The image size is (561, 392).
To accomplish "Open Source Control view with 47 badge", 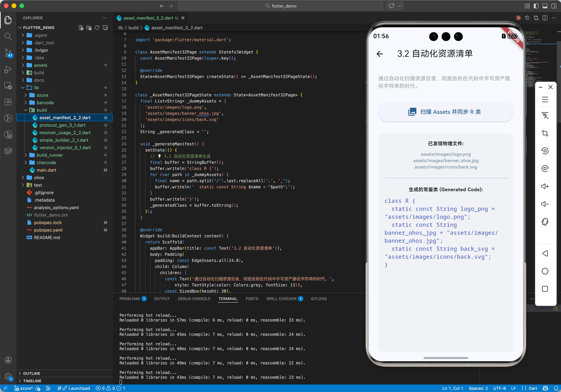I will pos(8,52).
